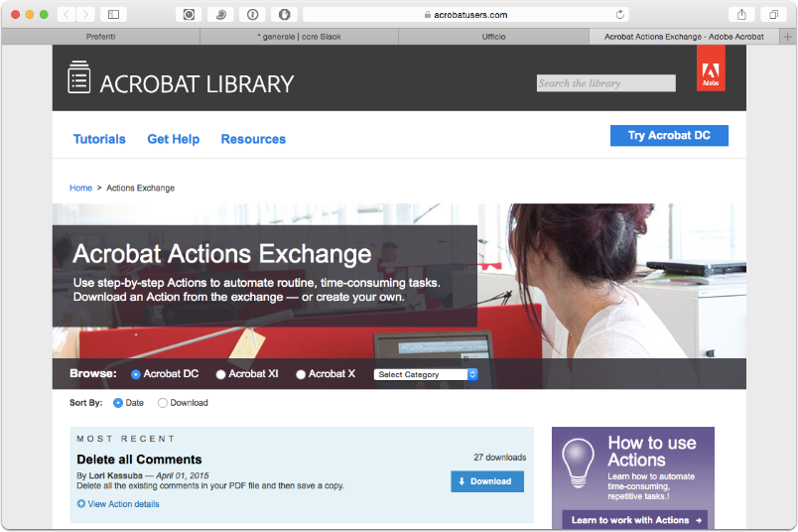Click the Try Acrobat DC button
This screenshot has width=798, height=532.
669,135
